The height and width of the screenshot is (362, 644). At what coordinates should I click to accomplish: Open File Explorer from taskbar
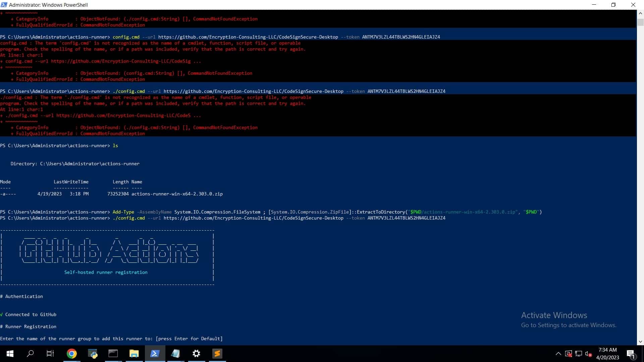pyautogui.click(x=134, y=354)
